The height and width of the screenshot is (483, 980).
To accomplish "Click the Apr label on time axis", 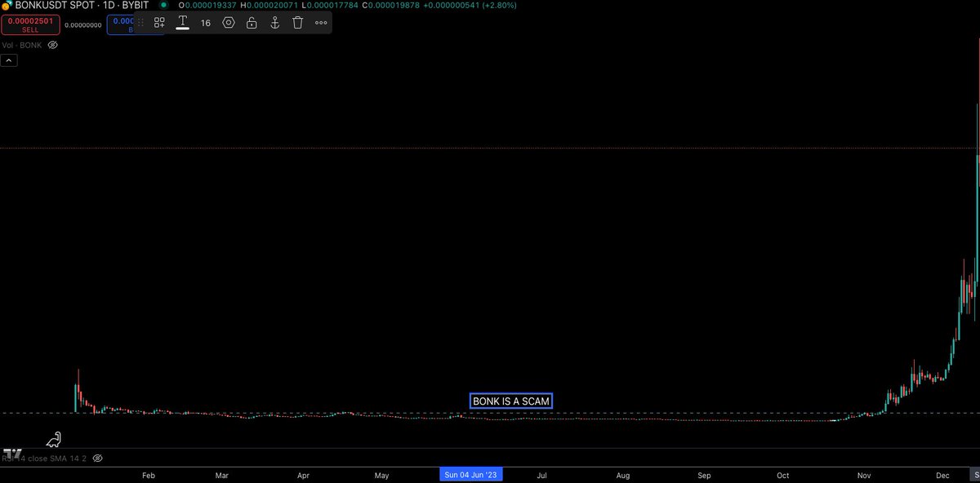I will (x=303, y=475).
